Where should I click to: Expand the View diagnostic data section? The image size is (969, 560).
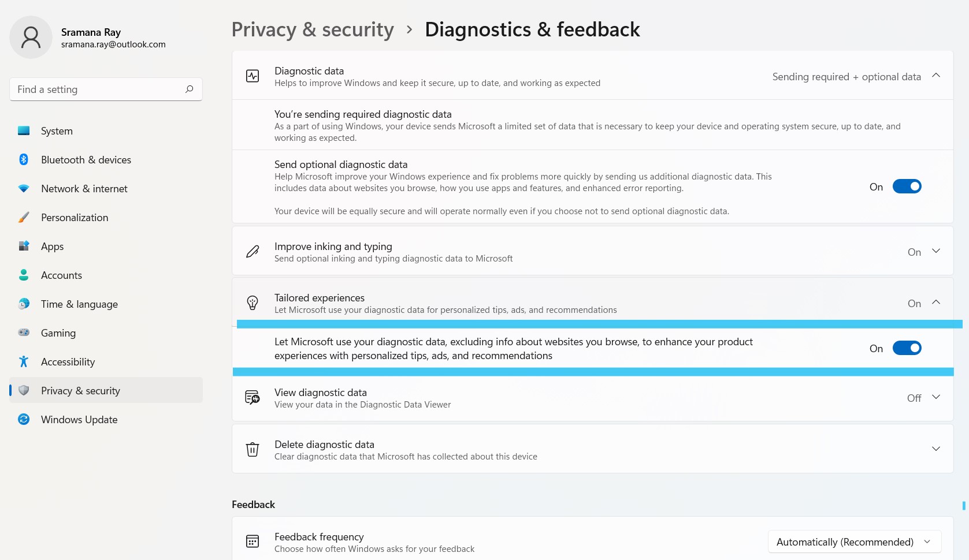point(936,397)
